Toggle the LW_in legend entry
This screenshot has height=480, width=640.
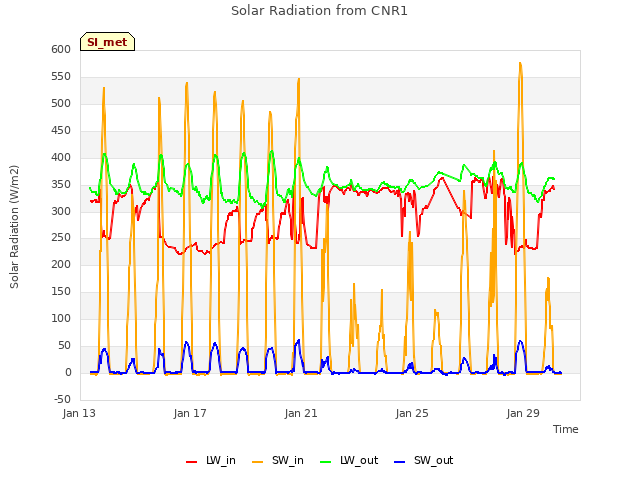pyautogui.click(x=211, y=460)
